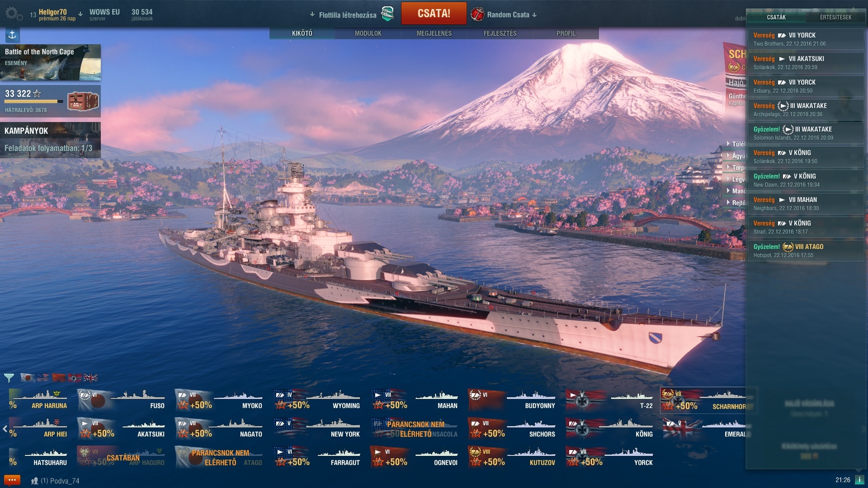Toggle the UK nation flag filter
The image size is (868, 488).
click(x=90, y=378)
